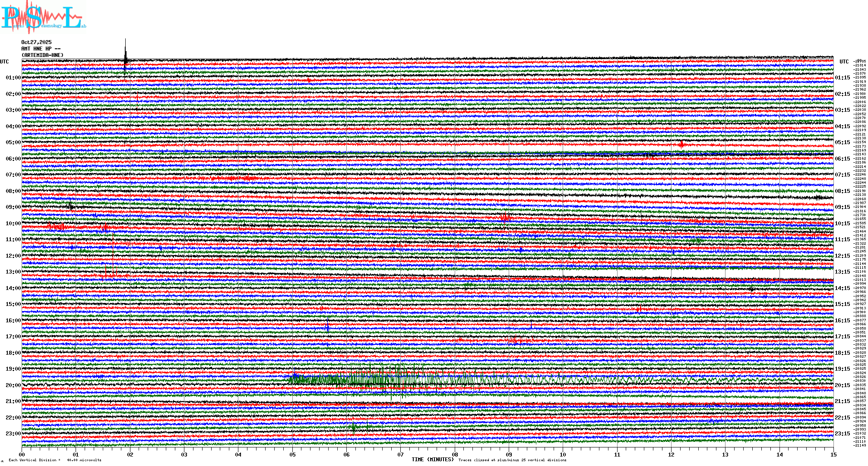The image size is (868, 466).
Task: Click the 13:15 time label on the right
Action: coord(842,272)
